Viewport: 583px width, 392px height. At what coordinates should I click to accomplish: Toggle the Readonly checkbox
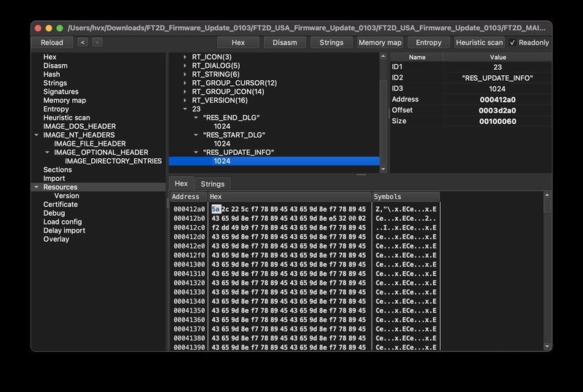coord(512,42)
